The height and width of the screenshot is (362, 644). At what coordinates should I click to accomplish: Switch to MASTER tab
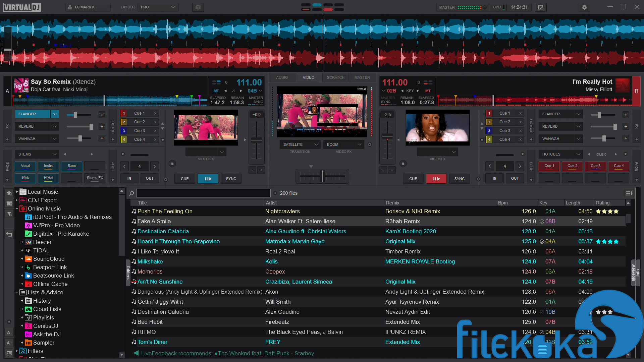[x=362, y=77]
